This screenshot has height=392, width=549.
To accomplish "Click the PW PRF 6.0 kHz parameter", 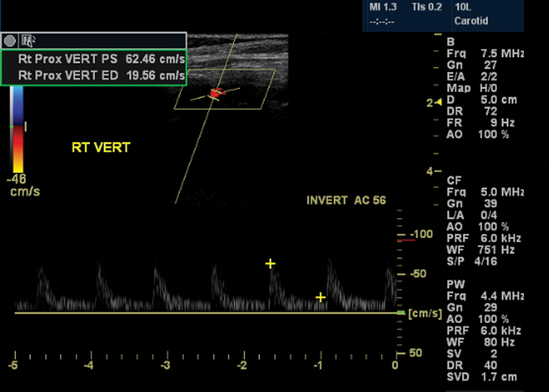I will pyautogui.click(x=484, y=331).
